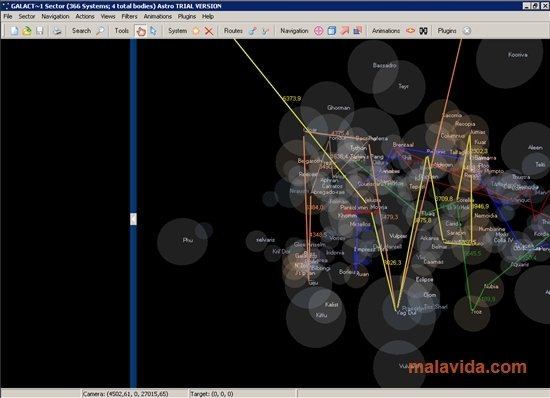Screen dimensions: 550x398
Task: Open the Filters menu
Action: pyautogui.click(x=129, y=16)
